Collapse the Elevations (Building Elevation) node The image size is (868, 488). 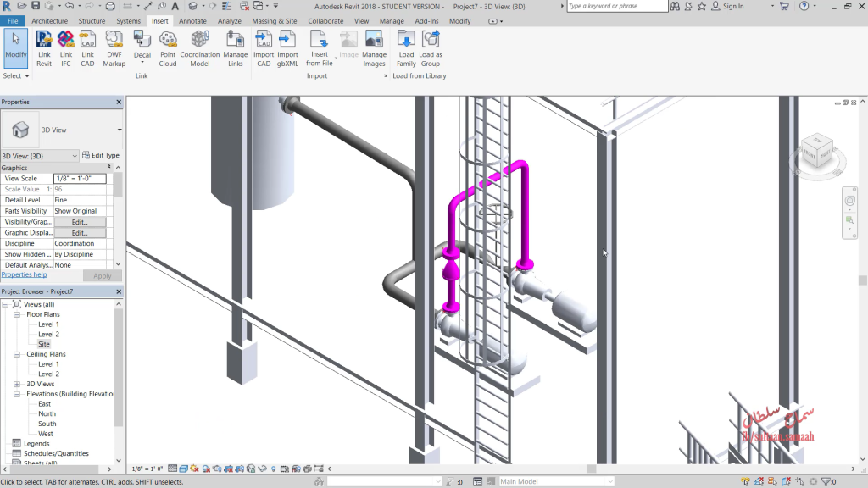coord(17,394)
